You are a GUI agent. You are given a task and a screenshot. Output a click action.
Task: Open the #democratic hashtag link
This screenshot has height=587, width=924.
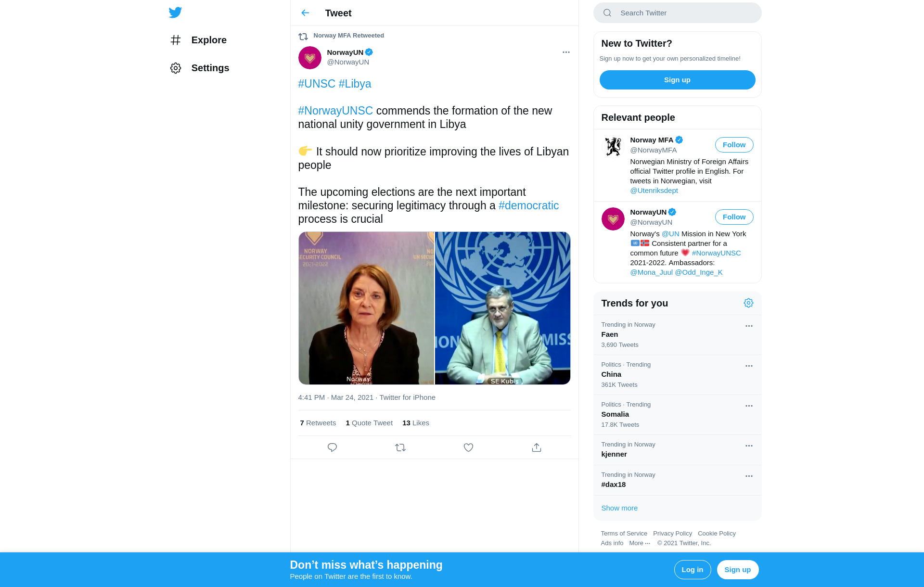[528, 205]
